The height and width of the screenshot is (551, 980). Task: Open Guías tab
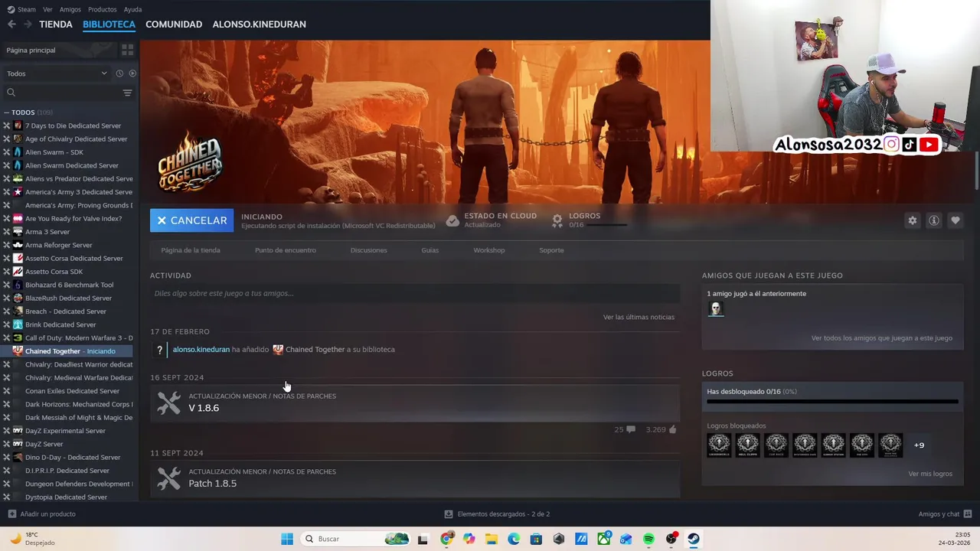(x=430, y=250)
